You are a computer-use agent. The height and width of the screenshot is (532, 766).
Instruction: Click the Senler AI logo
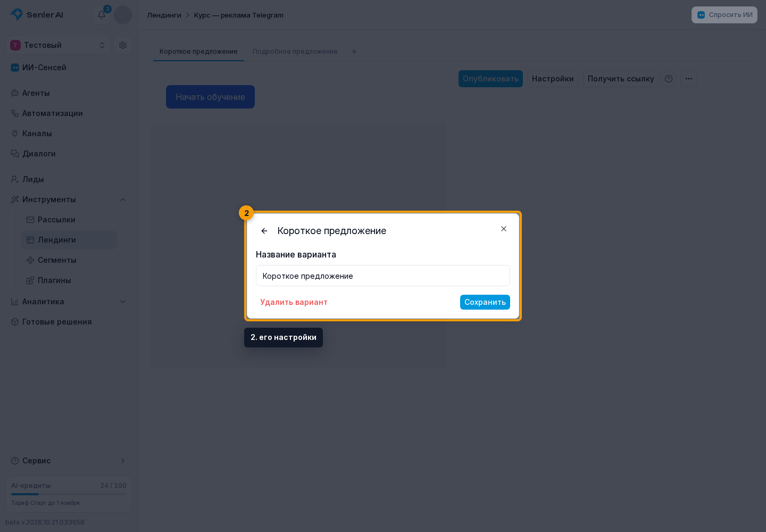(x=37, y=15)
